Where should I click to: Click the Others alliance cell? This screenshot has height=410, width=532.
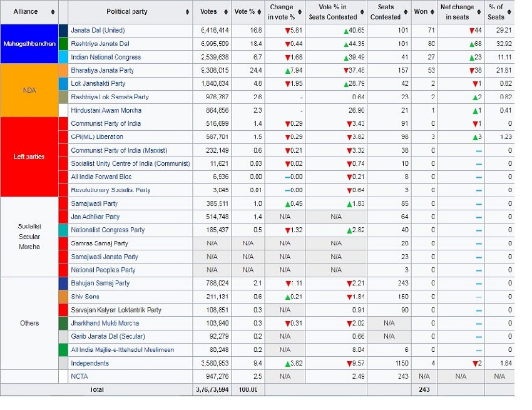click(x=29, y=323)
